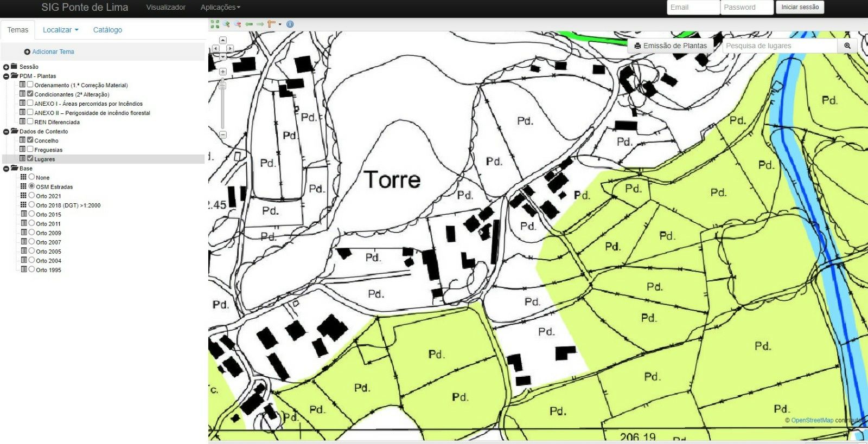This screenshot has height=444, width=868.
Task: Select Orto 1995 base layer
Action: pyautogui.click(x=31, y=269)
